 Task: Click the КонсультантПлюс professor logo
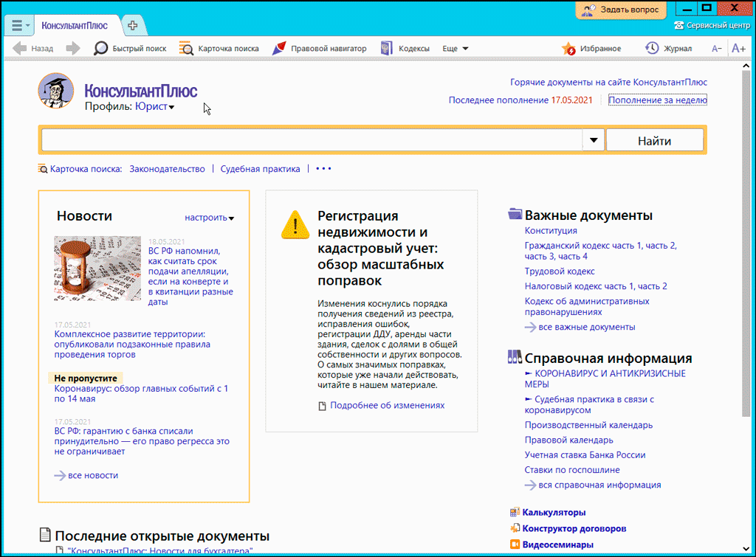coord(56,91)
